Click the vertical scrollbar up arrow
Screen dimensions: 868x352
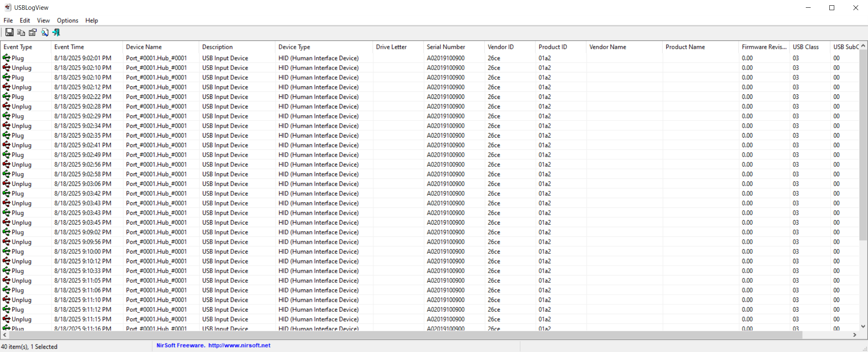click(x=863, y=46)
